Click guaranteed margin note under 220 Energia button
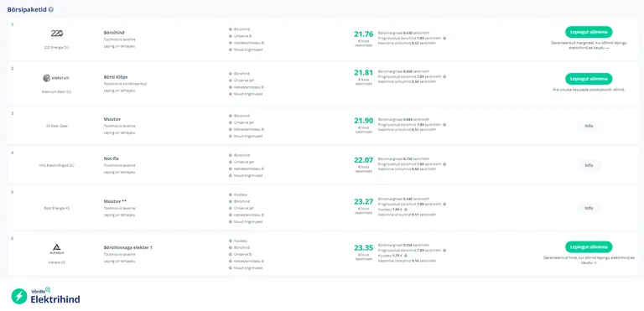Image resolution: width=644 pixels, height=311 pixels. click(x=589, y=45)
